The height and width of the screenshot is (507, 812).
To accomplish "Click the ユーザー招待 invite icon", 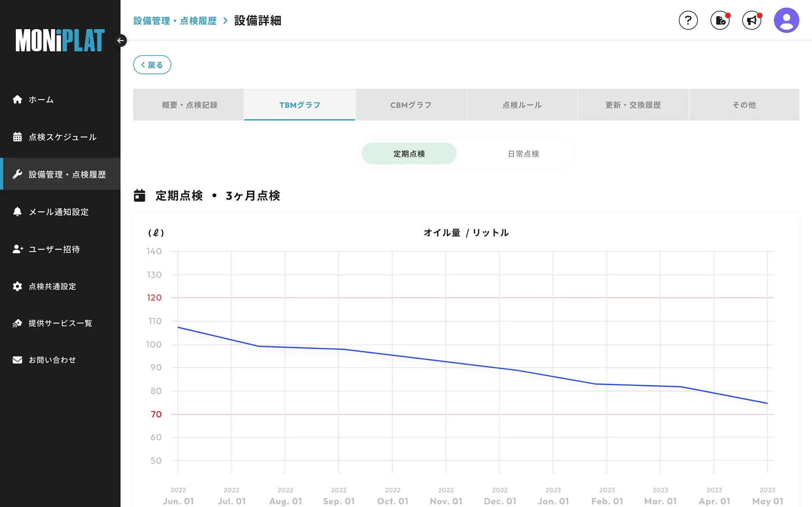I will tap(17, 249).
